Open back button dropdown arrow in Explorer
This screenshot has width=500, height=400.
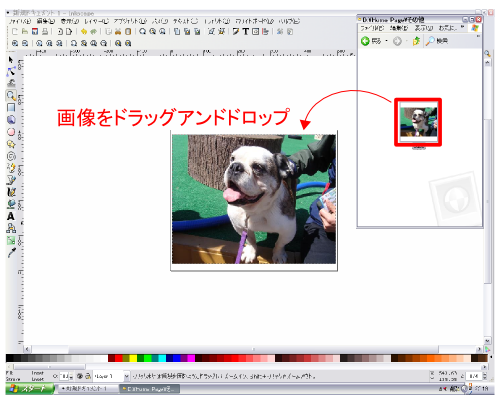tap(386, 41)
